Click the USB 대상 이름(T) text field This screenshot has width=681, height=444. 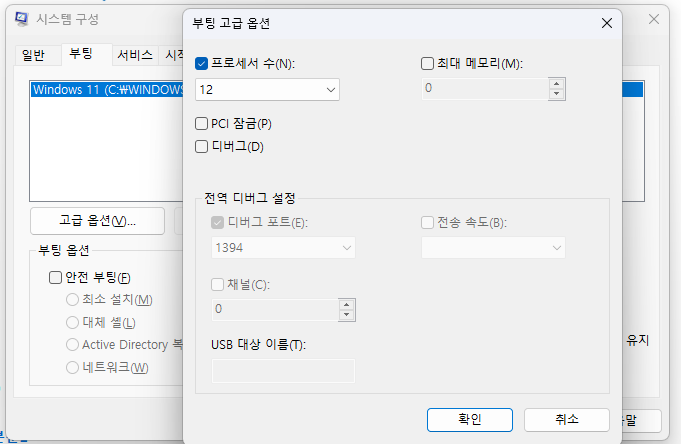point(283,371)
